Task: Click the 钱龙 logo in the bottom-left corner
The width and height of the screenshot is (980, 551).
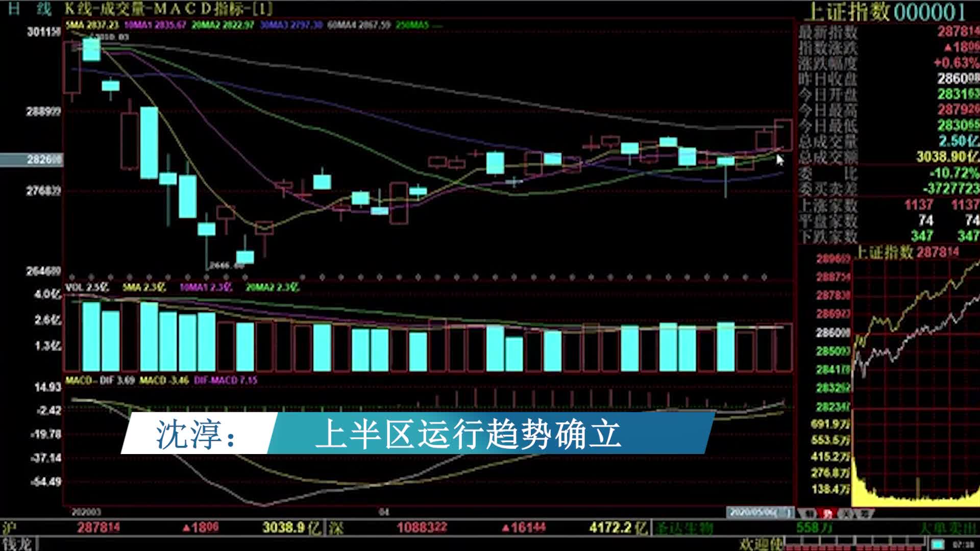Action: click(17, 544)
